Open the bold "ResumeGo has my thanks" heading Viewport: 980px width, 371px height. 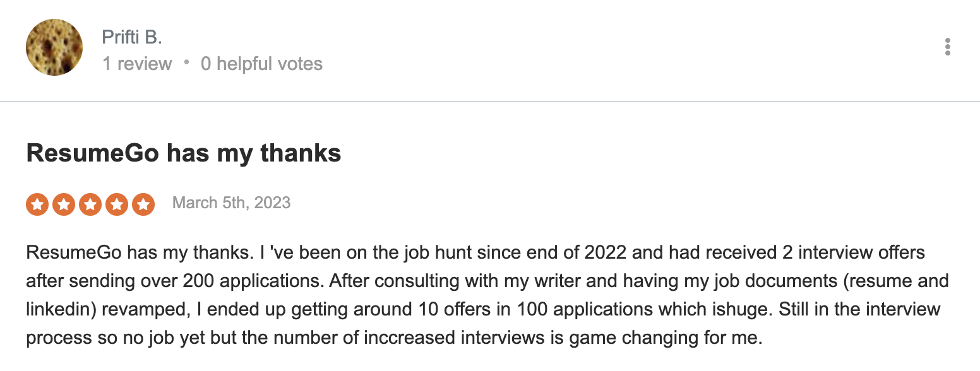click(x=184, y=153)
